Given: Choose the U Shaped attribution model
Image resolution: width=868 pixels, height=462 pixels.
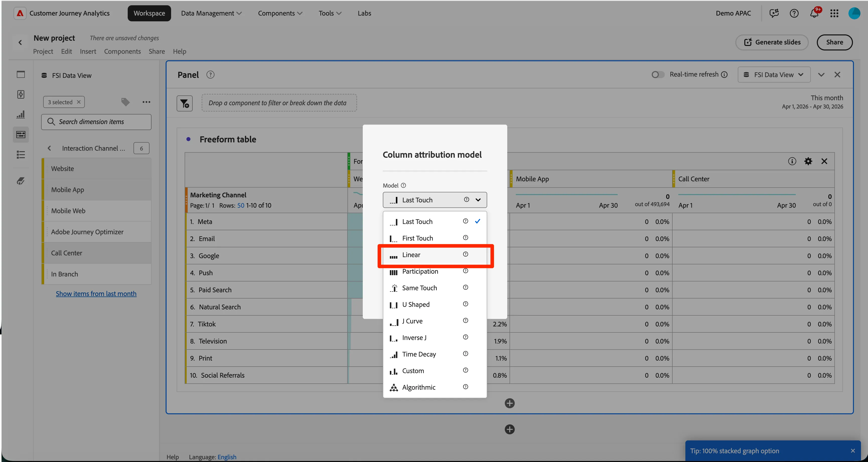Looking at the screenshot, I should pyautogui.click(x=435, y=305).
